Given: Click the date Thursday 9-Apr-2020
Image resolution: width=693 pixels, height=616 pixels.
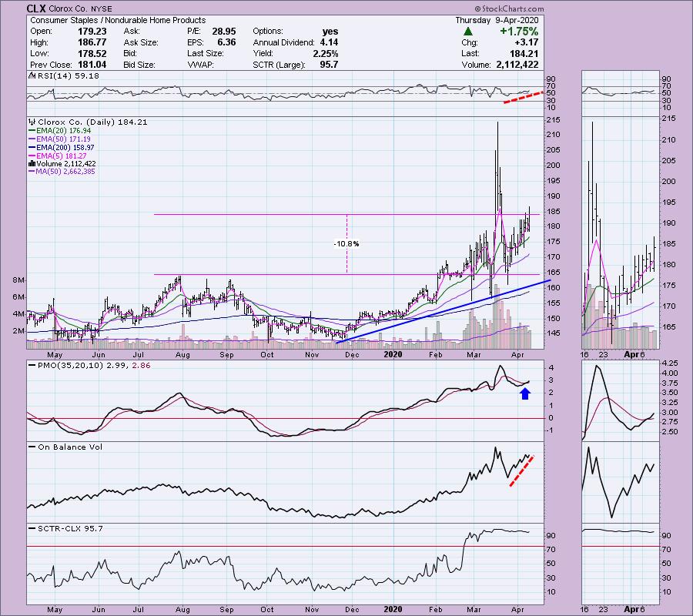Looking at the screenshot, I should 497,20.
